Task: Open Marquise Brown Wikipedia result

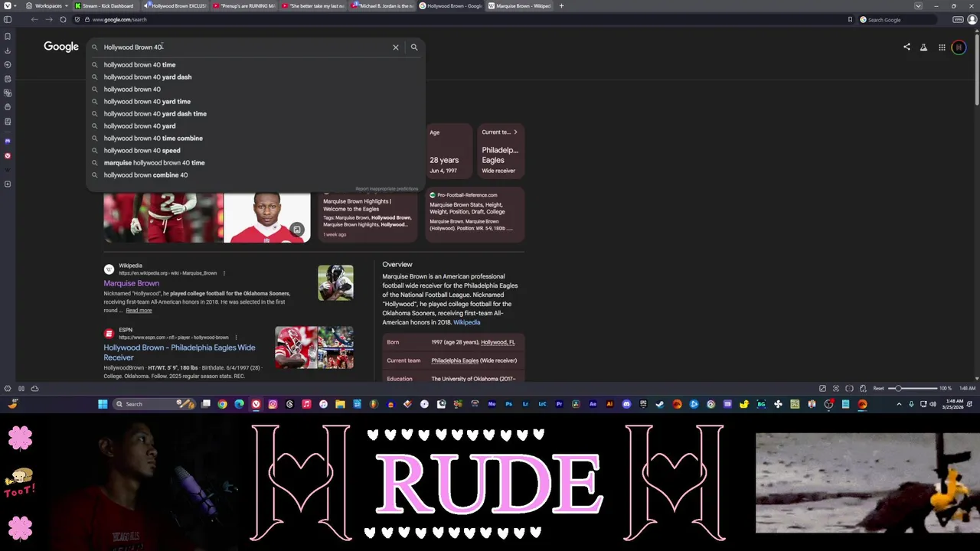Action: point(132,283)
